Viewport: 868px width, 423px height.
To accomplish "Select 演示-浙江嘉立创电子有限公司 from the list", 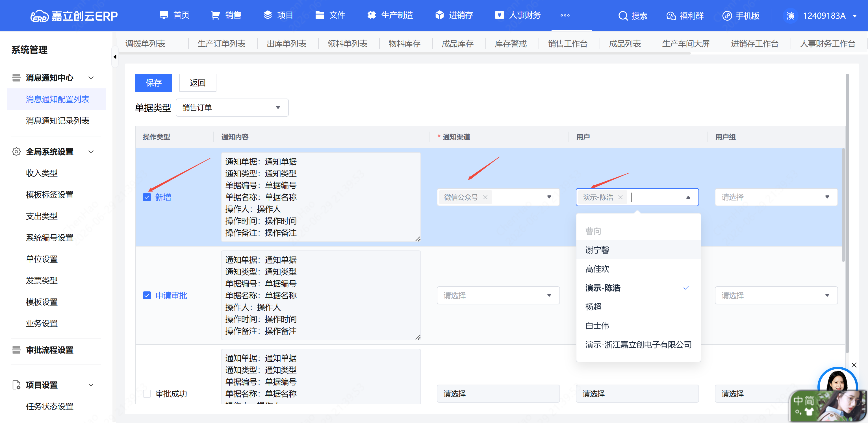I will tap(638, 344).
